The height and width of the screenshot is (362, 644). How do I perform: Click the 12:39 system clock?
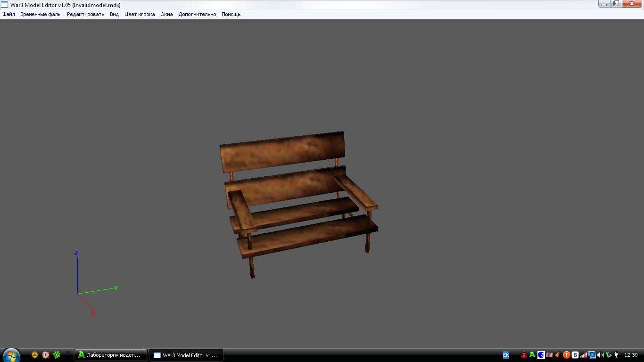[631, 355]
